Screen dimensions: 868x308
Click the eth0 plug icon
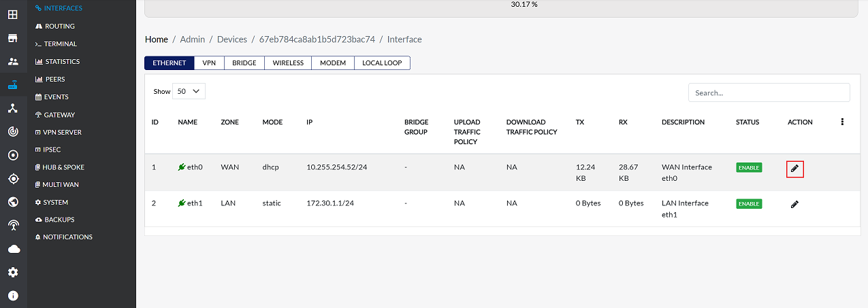(182, 167)
